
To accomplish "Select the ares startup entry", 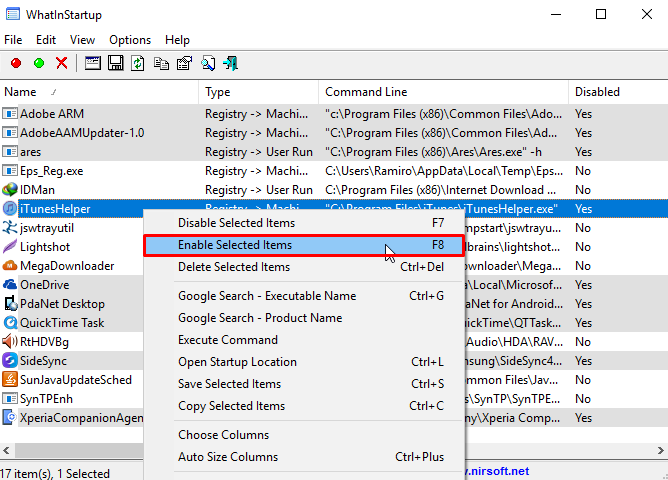I will pyautogui.click(x=334, y=152).
